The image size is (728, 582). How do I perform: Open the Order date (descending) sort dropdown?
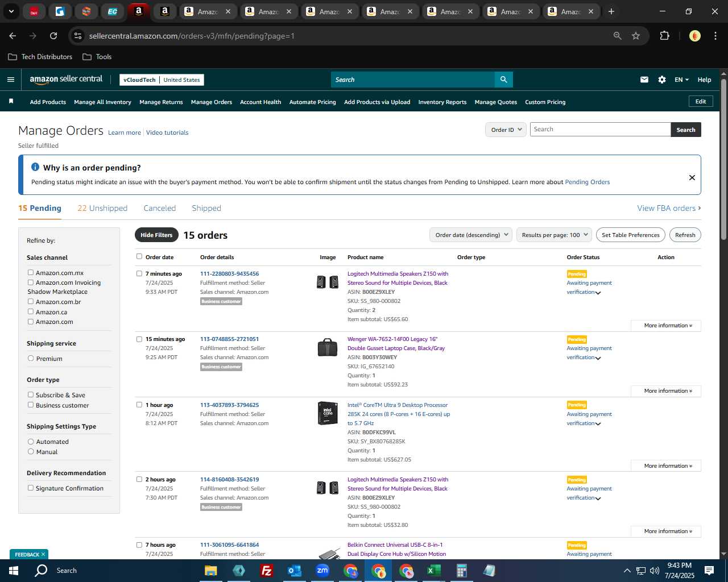tap(471, 235)
